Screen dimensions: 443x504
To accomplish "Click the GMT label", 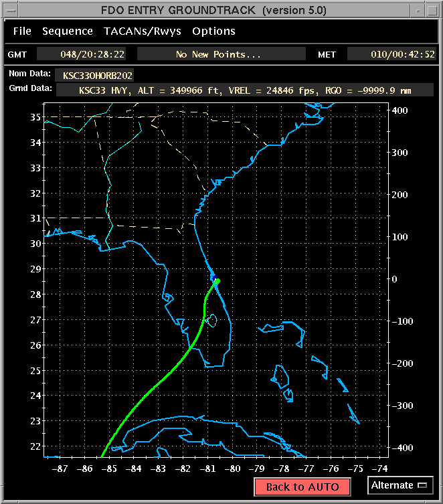I will [x=17, y=55].
